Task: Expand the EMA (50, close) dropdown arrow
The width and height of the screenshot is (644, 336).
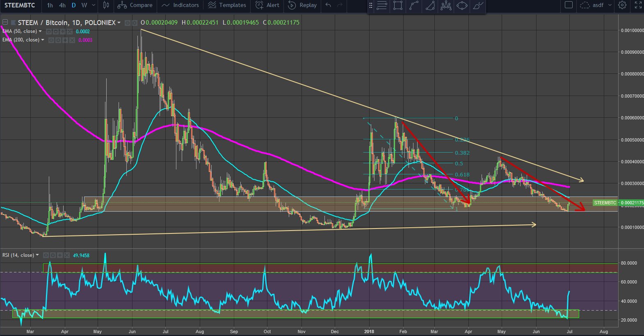Action: (40, 31)
